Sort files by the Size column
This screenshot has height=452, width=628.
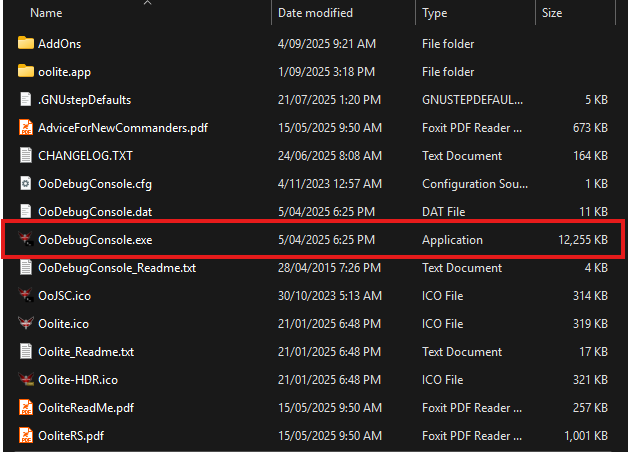pyautogui.click(x=552, y=13)
